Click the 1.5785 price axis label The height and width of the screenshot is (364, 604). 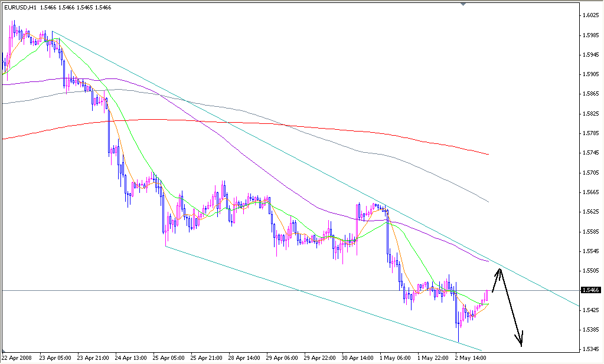coord(591,133)
